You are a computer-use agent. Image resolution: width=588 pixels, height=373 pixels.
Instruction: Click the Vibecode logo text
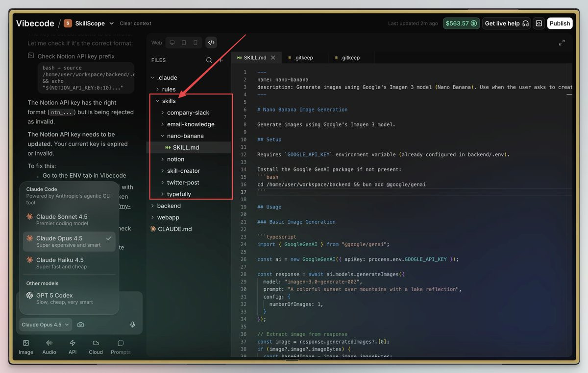[35, 23]
